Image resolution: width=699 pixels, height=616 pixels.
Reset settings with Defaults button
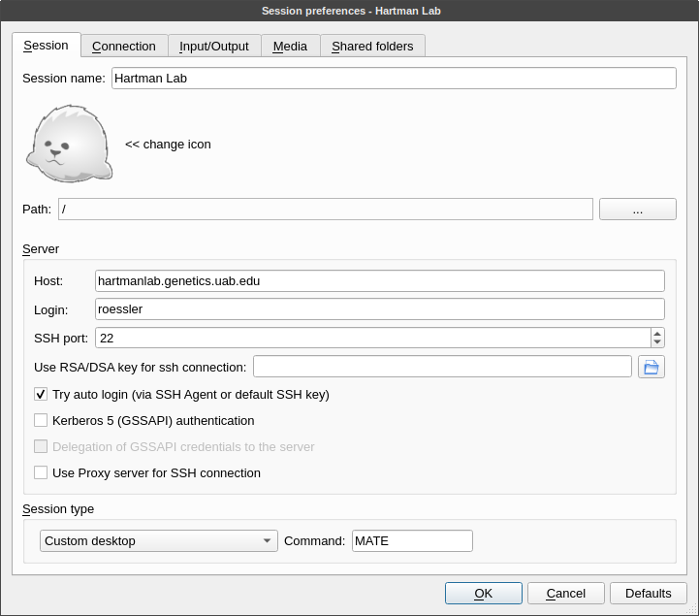(x=648, y=594)
